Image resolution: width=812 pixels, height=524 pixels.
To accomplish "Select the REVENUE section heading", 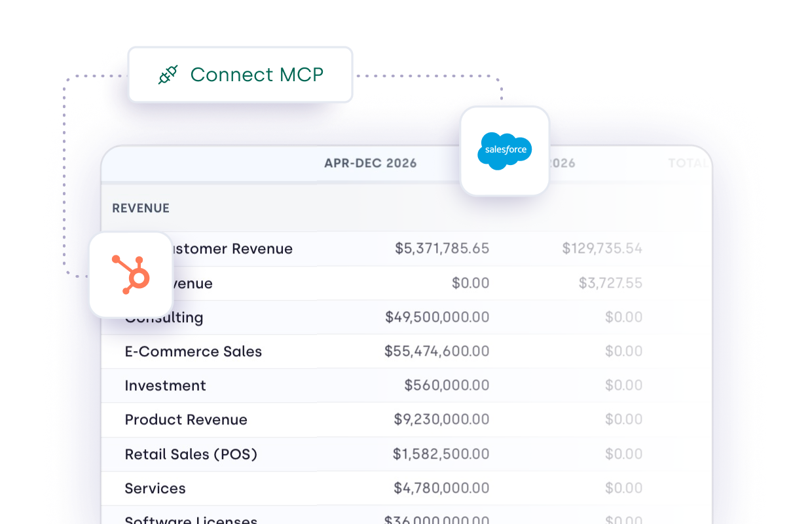I will click(x=141, y=208).
